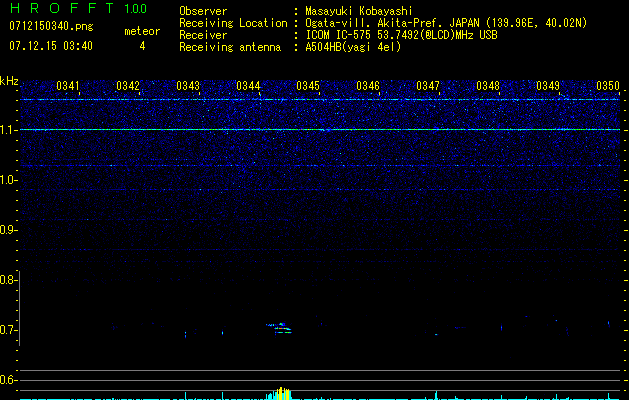Viewport: 629px width, 400px height.
Task: Select the 0.9 frequency axis label
Action: 9,230
